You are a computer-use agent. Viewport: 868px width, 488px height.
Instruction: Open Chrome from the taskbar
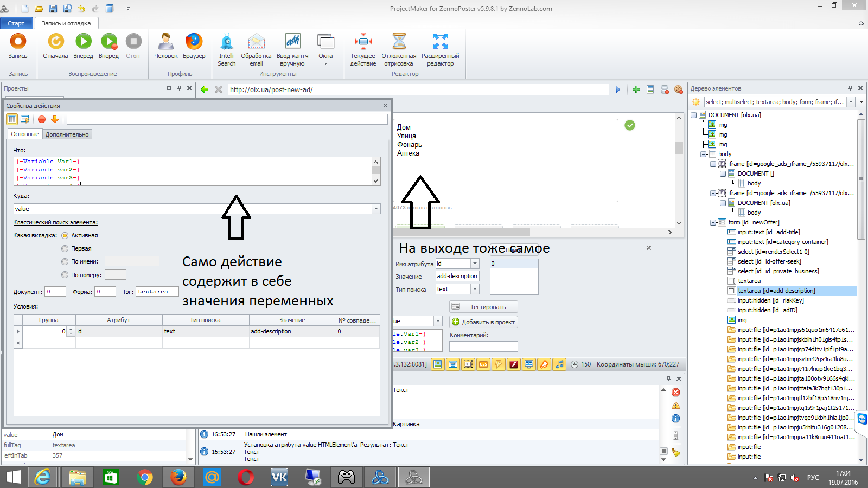point(145,477)
